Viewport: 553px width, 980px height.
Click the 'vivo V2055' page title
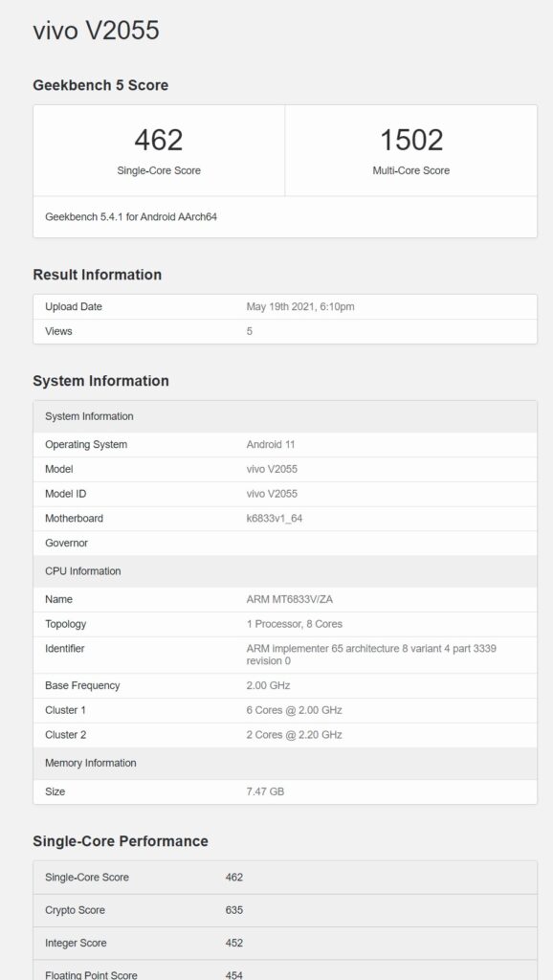click(x=96, y=30)
